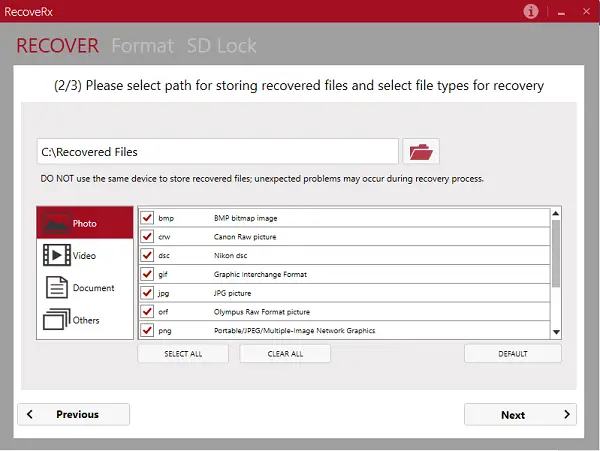The width and height of the screenshot is (600, 451).
Task: Browse folder icon for recovery path
Action: coord(421,151)
